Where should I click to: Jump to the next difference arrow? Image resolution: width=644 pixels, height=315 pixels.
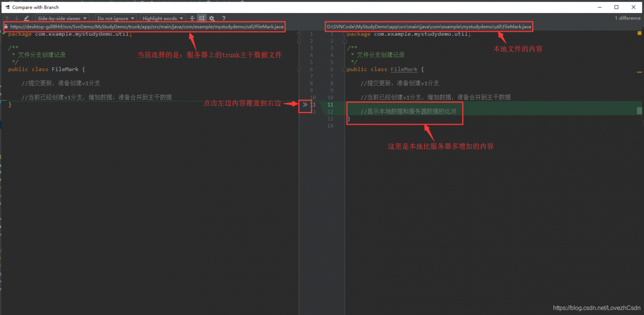point(17,18)
